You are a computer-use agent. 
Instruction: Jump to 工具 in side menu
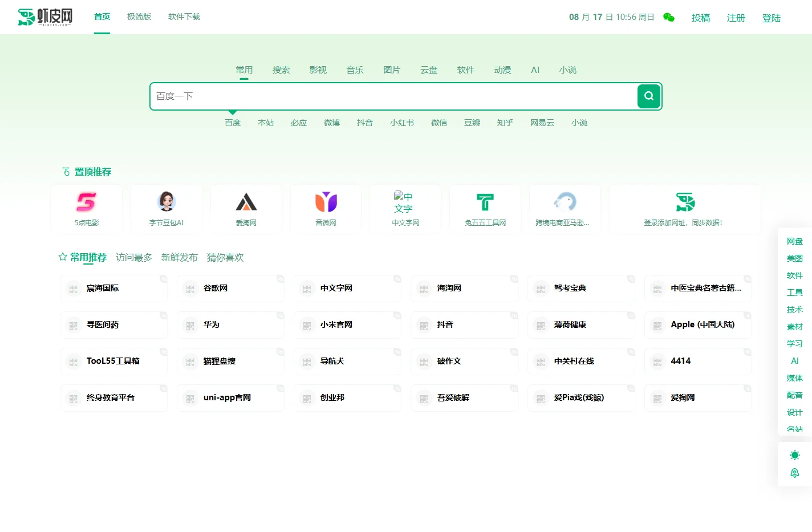(795, 293)
